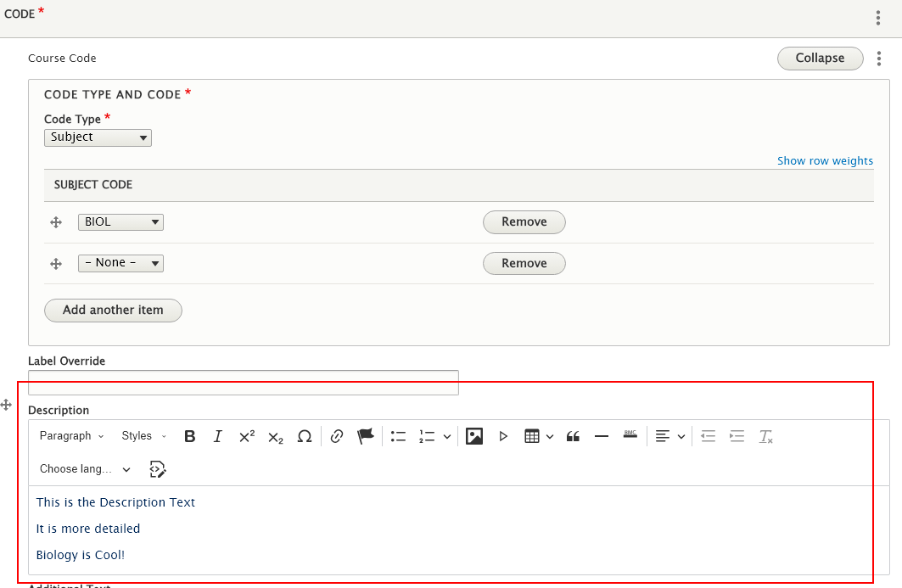This screenshot has height=588, width=902.
Task: Insert an image into the description
Action: pos(473,435)
